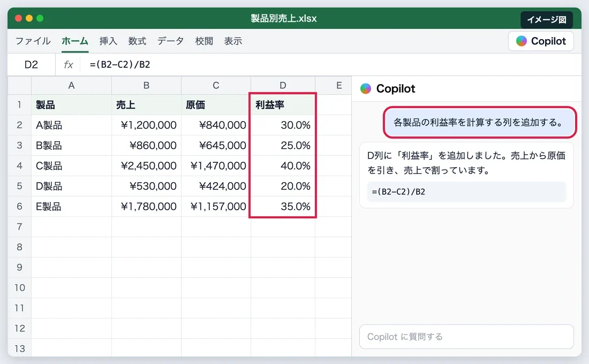Click the formula snippet in Copilot's reply
This screenshot has width=589, height=364.
coord(466,192)
